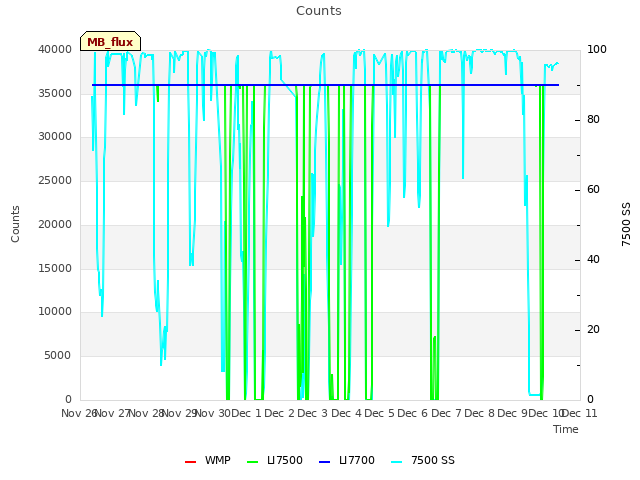Screen dimensions: 640x480
Task: Toggle the LI7500 legend entry
Action: (275, 460)
